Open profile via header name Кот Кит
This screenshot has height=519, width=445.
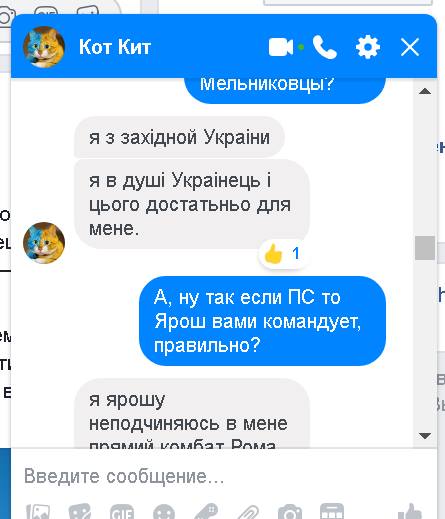pyautogui.click(x=115, y=47)
